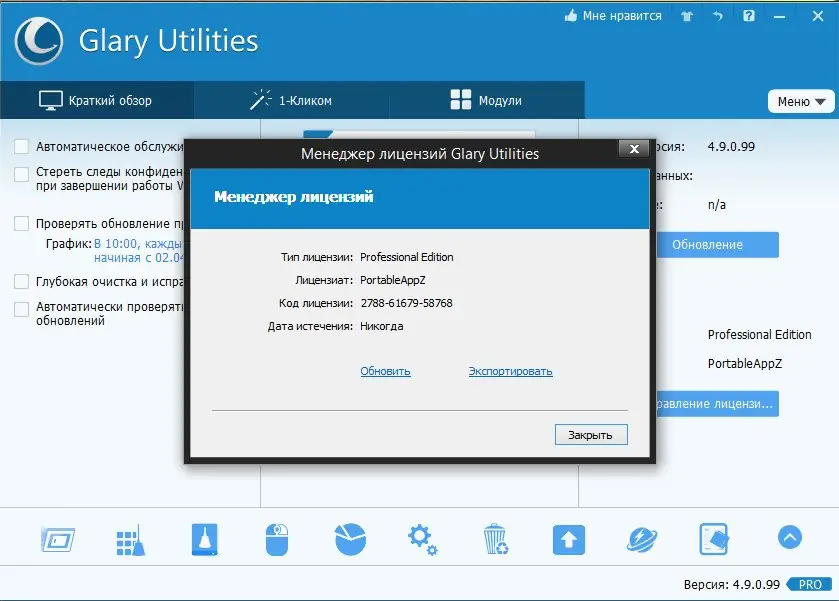Click the Glary Utilities crescent logo

[39, 41]
